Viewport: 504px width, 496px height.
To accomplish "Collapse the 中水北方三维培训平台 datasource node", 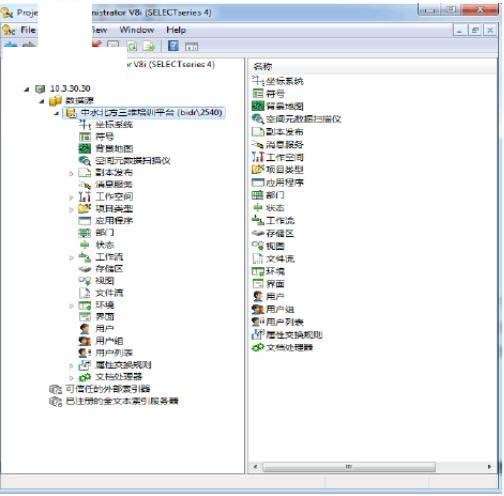I will tap(57, 113).
